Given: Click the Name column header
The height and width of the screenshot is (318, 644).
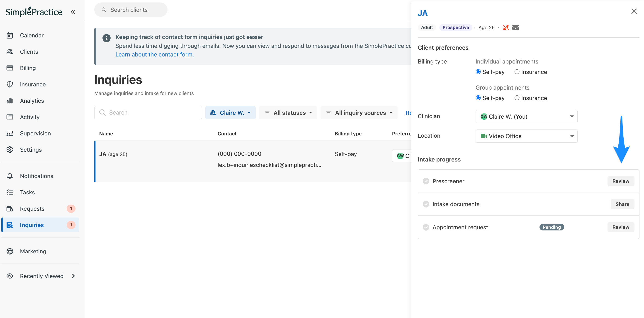Looking at the screenshot, I should (x=106, y=133).
